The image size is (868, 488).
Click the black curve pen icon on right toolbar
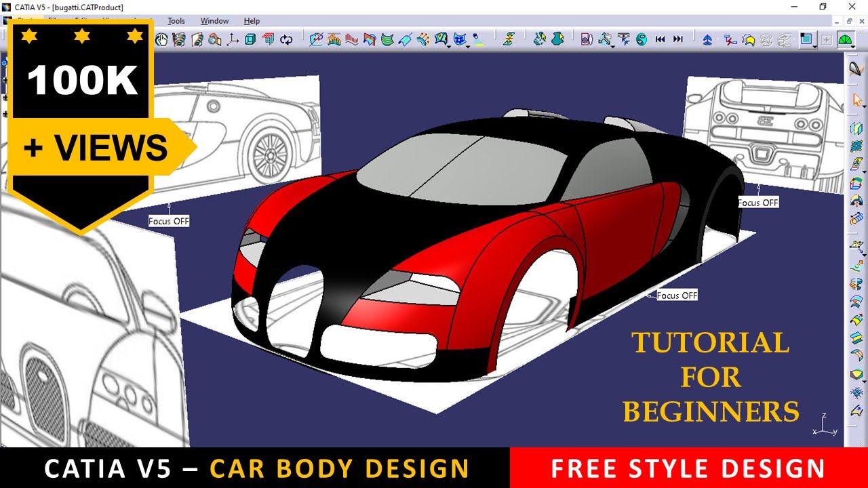click(855, 68)
